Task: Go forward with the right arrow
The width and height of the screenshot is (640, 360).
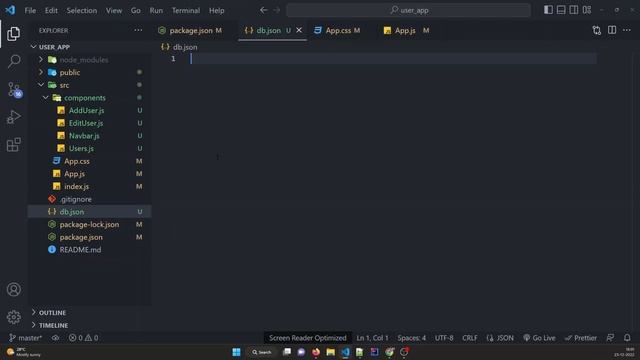Action: [x=277, y=10]
